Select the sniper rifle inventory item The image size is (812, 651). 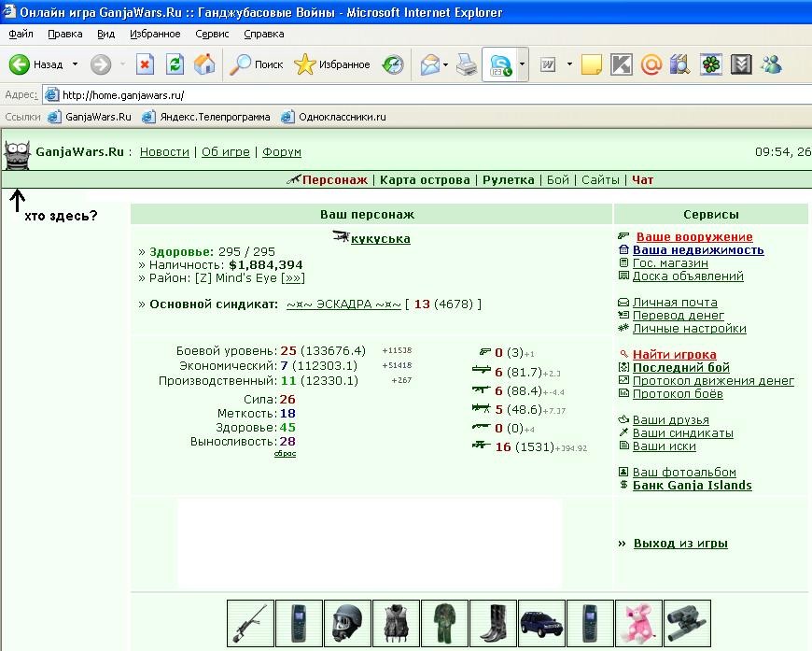[251, 624]
